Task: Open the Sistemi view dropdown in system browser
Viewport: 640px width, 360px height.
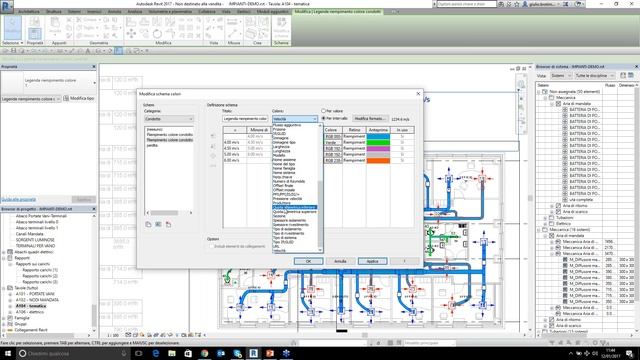Action: click(560, 76)
